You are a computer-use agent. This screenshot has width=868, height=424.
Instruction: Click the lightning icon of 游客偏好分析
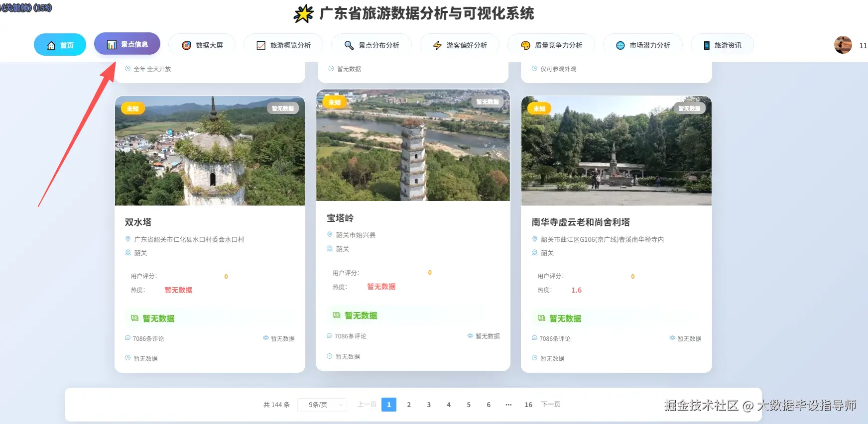coord(437,45)
